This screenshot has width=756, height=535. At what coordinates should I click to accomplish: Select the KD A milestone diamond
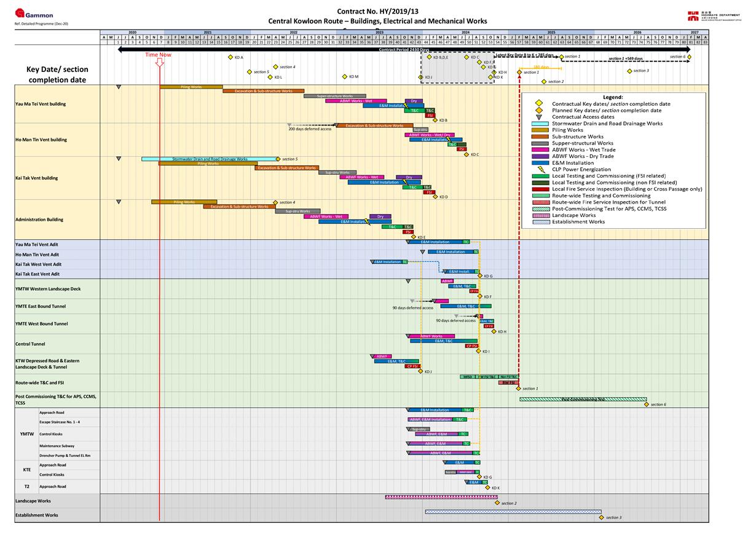click(230, 57)
